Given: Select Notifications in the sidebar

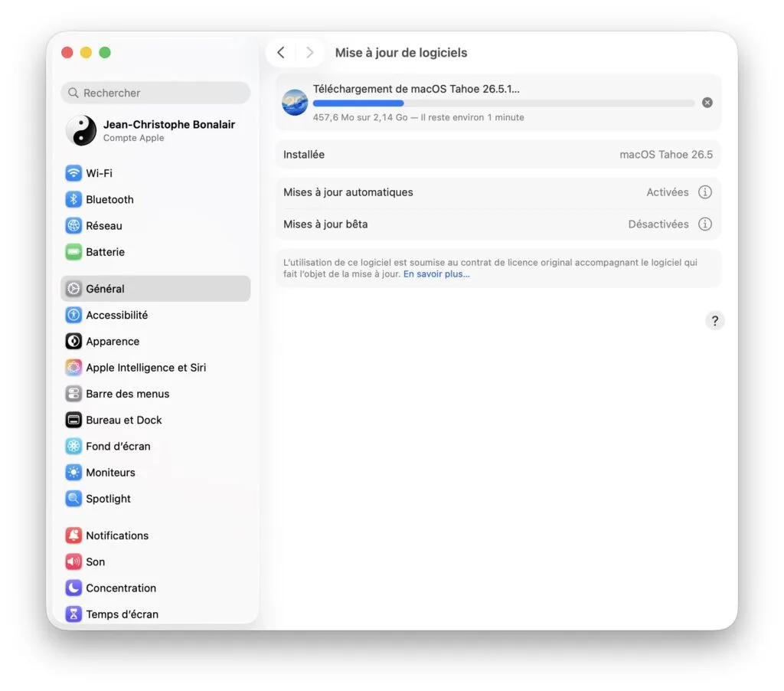Looking at the screenshot, I should [155, 535].
